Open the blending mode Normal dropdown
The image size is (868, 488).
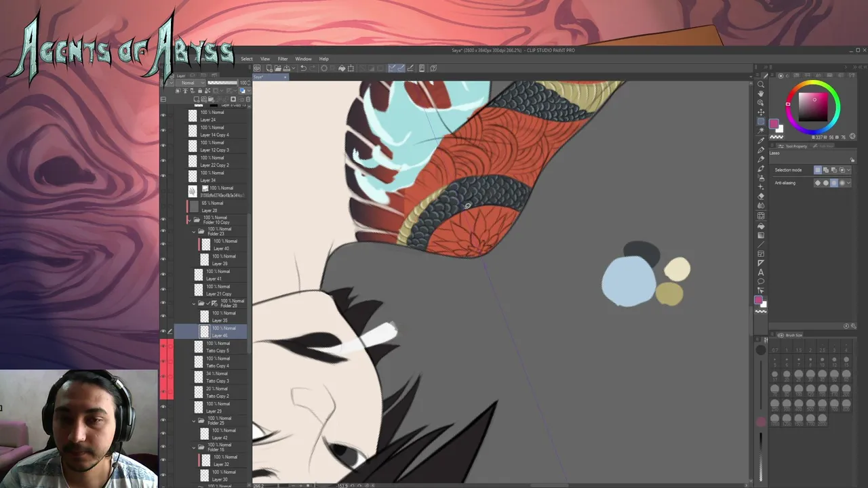pos(190,83)
